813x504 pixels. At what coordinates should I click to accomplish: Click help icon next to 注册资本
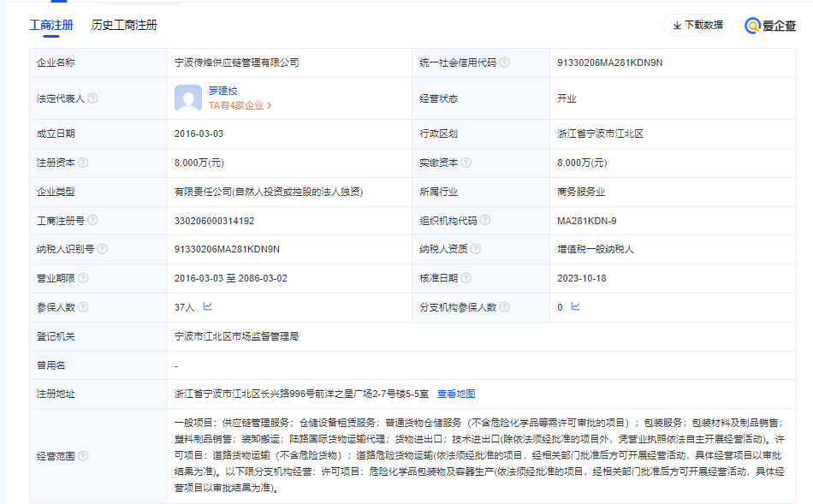(x=83, y=163)
